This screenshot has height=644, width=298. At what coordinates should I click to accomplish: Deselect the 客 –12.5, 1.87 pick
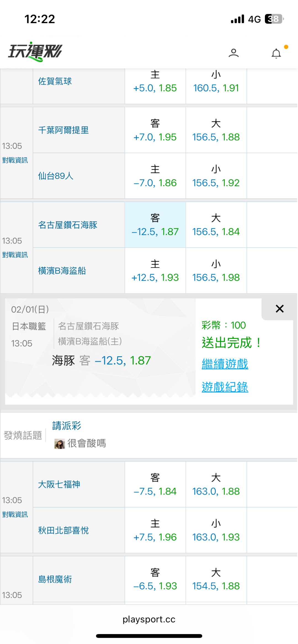tap(155, 225)
